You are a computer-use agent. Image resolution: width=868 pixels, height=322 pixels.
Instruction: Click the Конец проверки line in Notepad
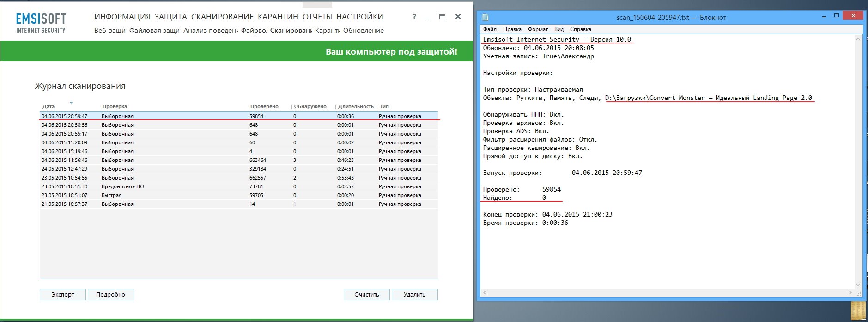click(548, 214)
